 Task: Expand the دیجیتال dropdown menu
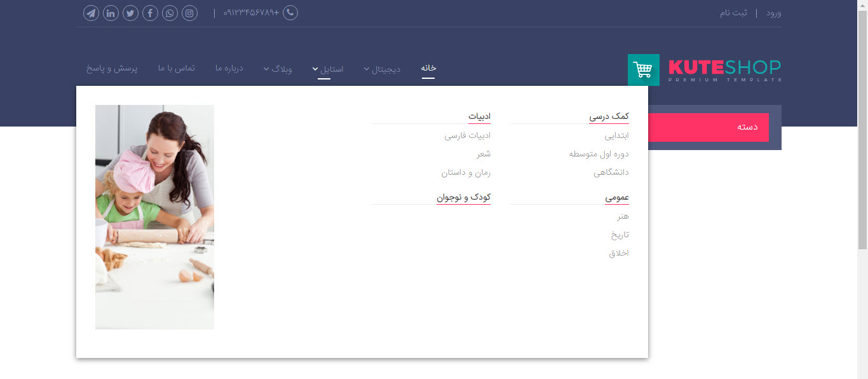382,69
